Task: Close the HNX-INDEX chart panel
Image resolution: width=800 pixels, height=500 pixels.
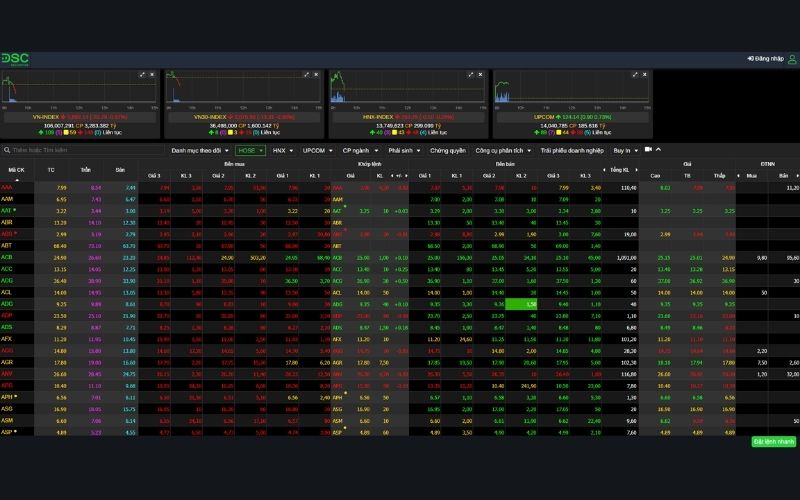Action: (481, 74)
